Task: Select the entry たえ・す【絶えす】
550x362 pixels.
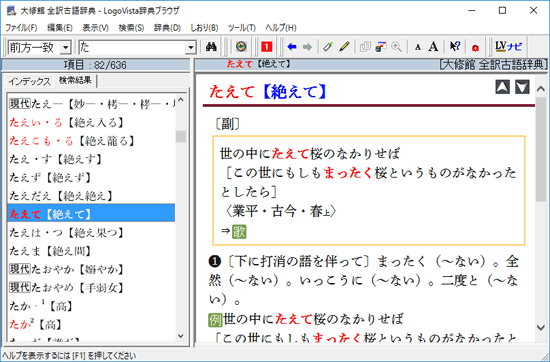Action: pyautogui.click(x=91, y=159)
